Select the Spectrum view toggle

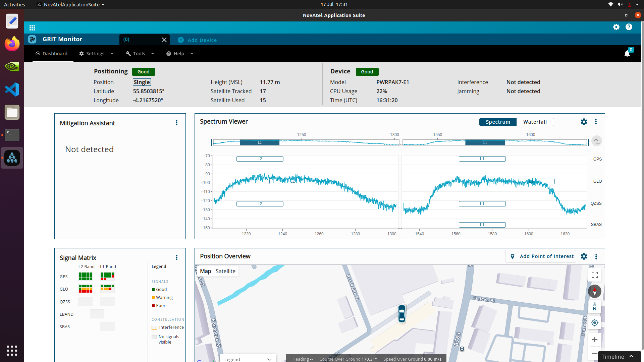click(x=498, y=122)
